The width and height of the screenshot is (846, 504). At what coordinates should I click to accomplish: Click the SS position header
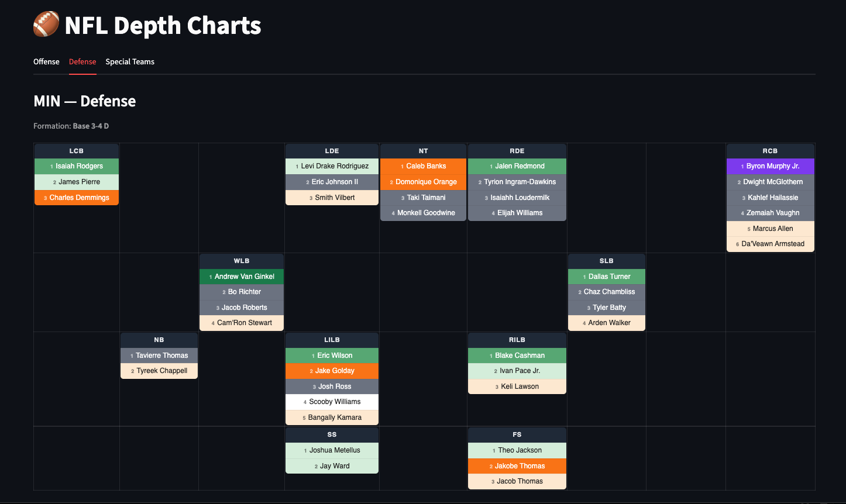[332, 434]
